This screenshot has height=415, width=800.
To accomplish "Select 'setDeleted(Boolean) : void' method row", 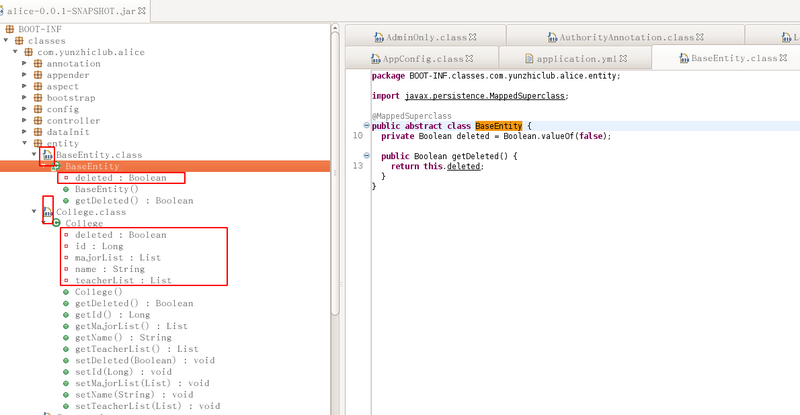I will pyautogui.click(x=145, y=360).
